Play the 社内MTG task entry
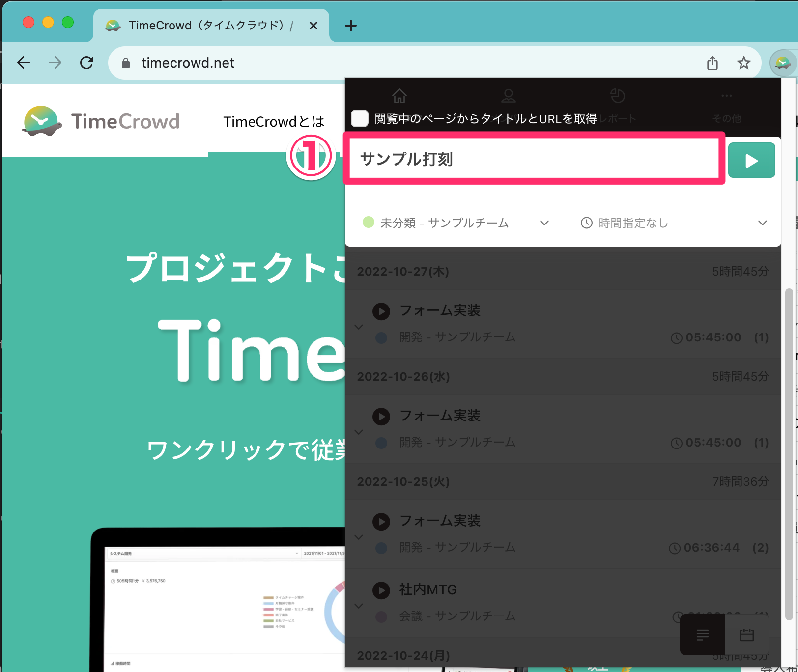This screenshot has height=672, width=798. 381,590
